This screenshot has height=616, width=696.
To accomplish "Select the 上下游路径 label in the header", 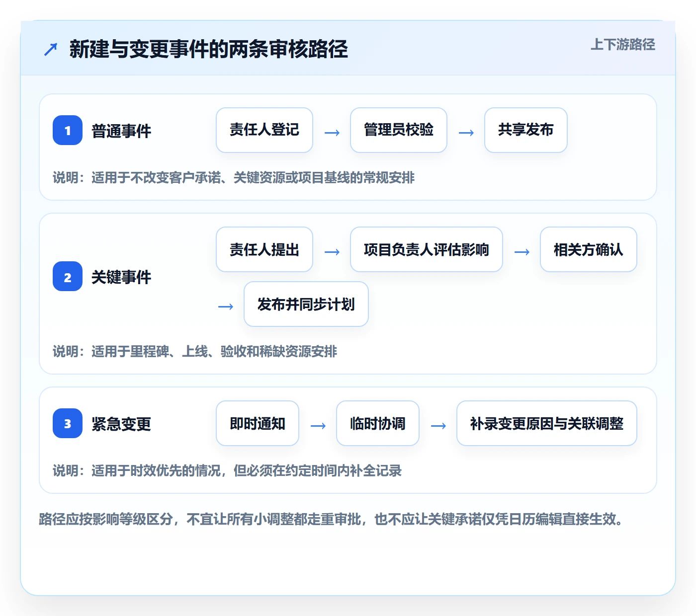I will (623, 45).
